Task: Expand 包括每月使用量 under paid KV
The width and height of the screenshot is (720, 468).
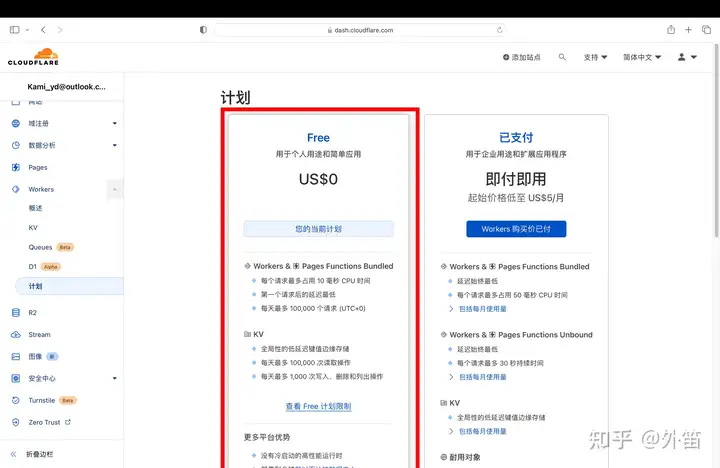Action: tap(483, 431)
